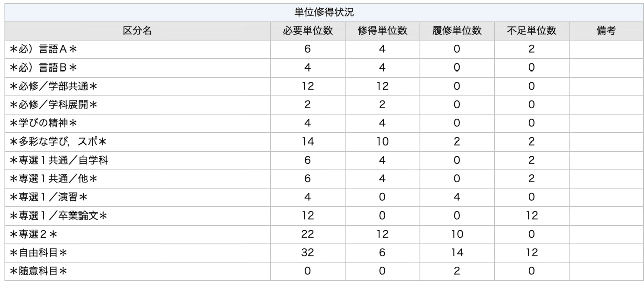Viewport: 644px width, 284px height.
Task: Select the ＊必修／学部共通＊ row label
Action: 53,86
